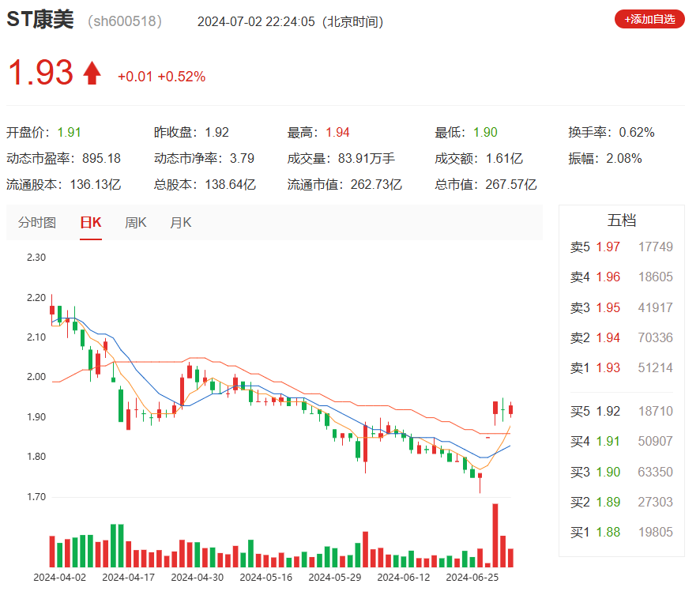
Task: Click the 2024-06-12 date axis label
Action: (404, 577)
